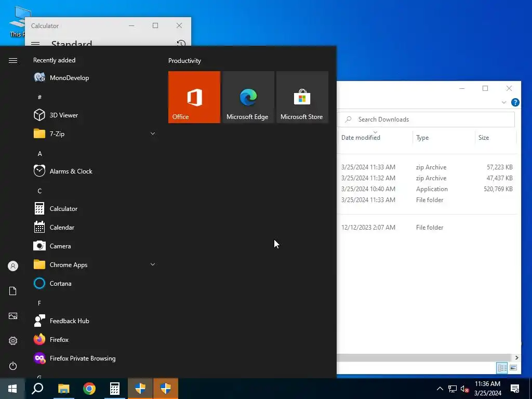Viewport: 532px width, 399px height.
Task: Click the F letter group header
Action: pos(39,303)
